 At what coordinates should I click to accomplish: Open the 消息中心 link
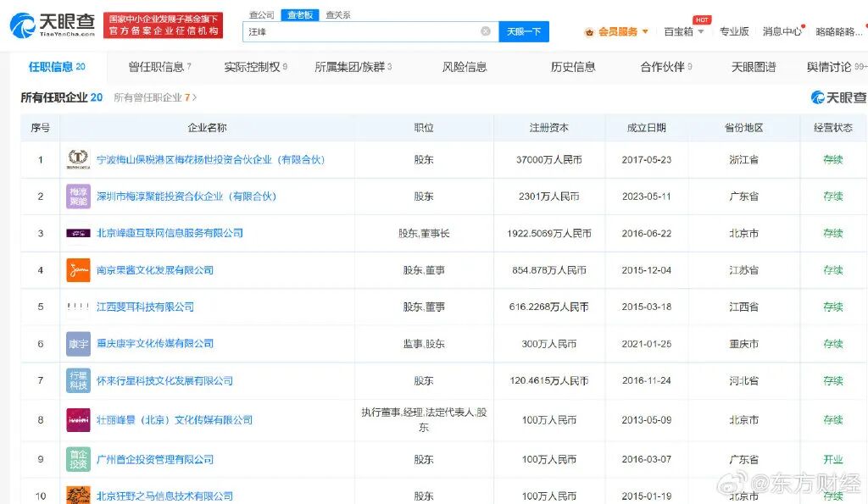click(782, 31)
